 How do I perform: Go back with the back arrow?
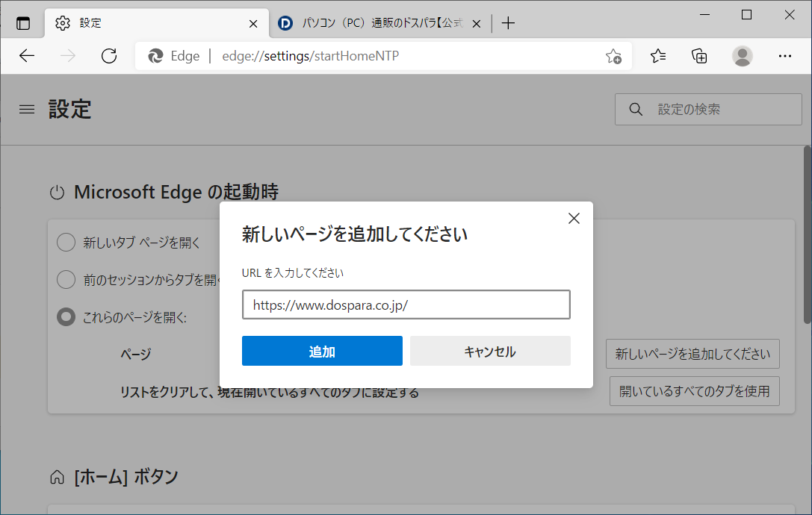27,56
